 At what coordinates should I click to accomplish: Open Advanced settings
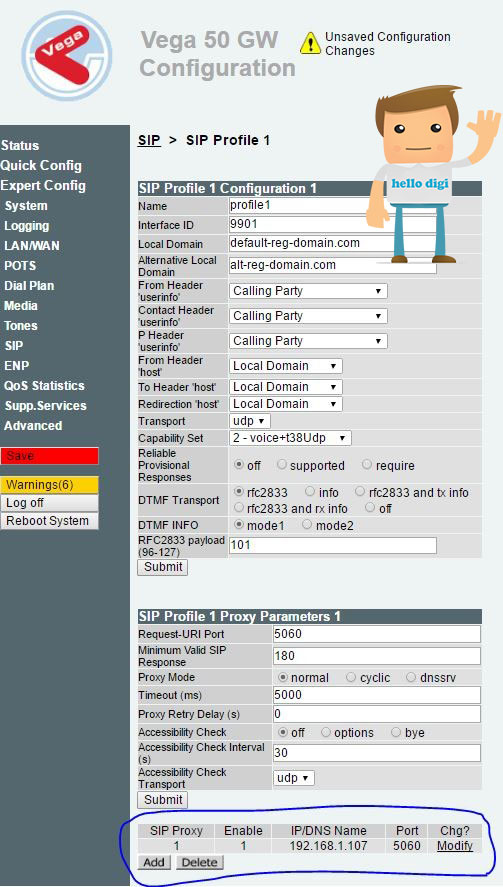tap(33, 425)
